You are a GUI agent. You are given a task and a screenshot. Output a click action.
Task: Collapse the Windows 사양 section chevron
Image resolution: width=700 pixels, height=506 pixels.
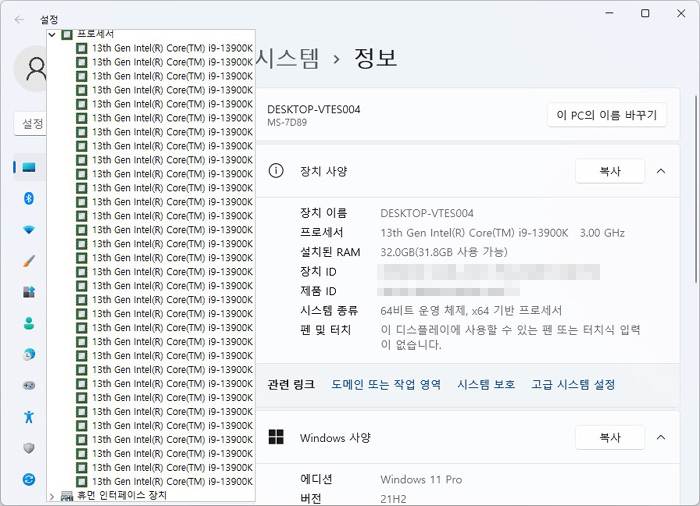(x=661, y=437)
